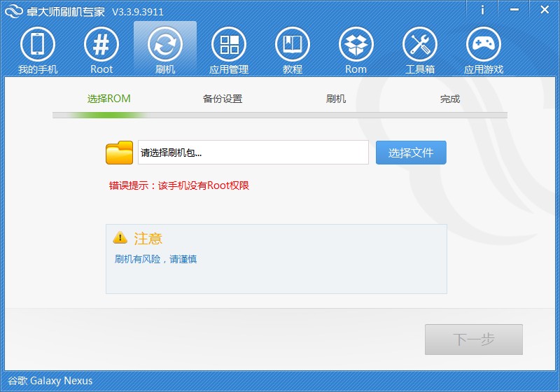Image resolution: width=560 pixels, height=392 pixels.
Task: Select the 选择ROM step tab
Action: coord(109,99)
